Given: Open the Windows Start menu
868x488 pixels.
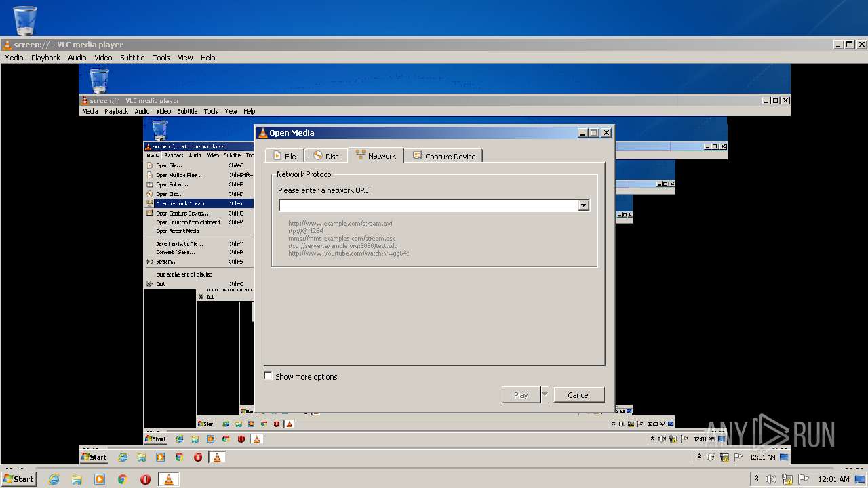Looking at the screenshot, I should (18, 479).
